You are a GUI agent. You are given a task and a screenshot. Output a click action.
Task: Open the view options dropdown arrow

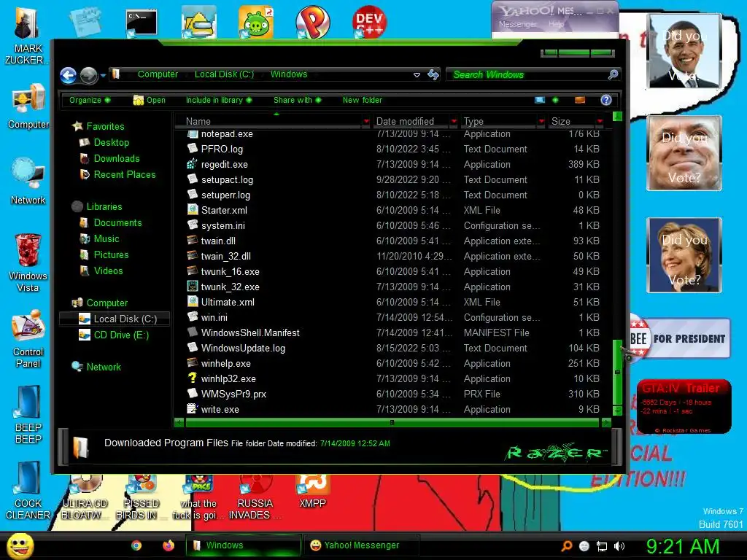click(x=555, y=100)
